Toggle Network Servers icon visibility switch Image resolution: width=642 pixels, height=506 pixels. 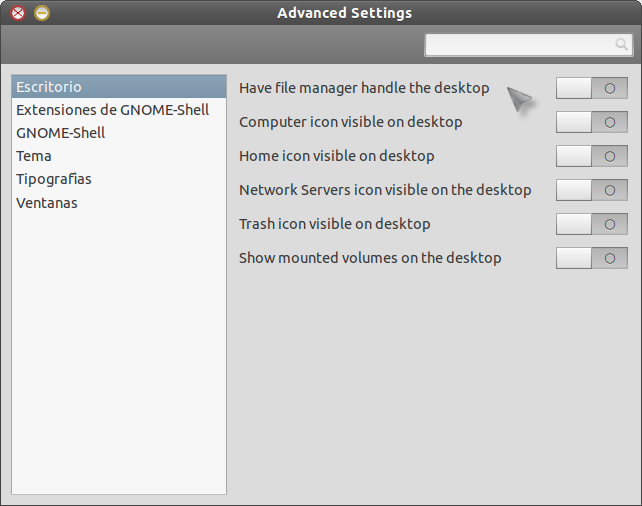click(591, 190)
